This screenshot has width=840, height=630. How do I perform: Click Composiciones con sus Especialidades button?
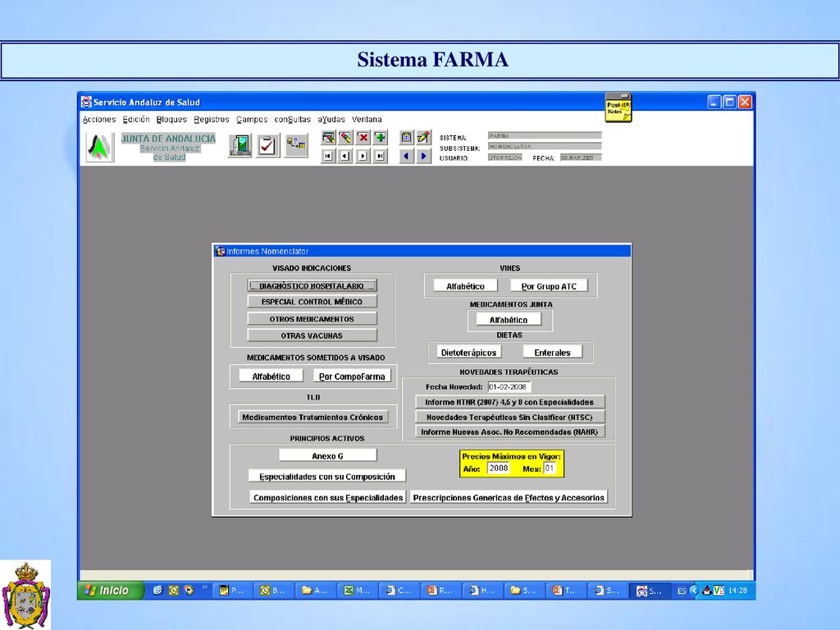pyautogui.click(x=328, y=497)
